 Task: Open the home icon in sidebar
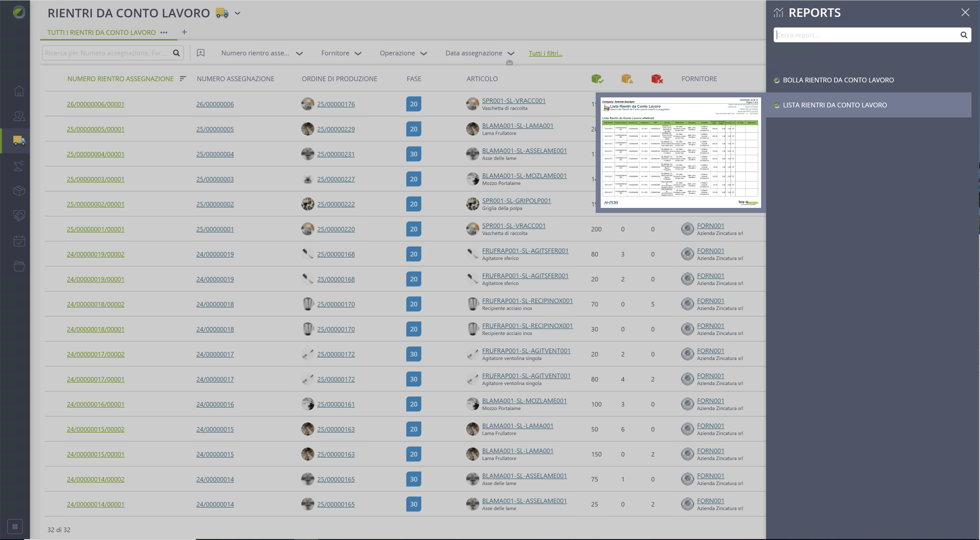coord(19,91)
